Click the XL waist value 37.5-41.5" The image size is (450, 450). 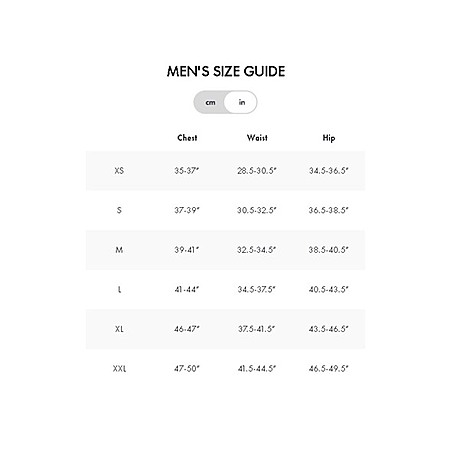(x=257, y=329)
